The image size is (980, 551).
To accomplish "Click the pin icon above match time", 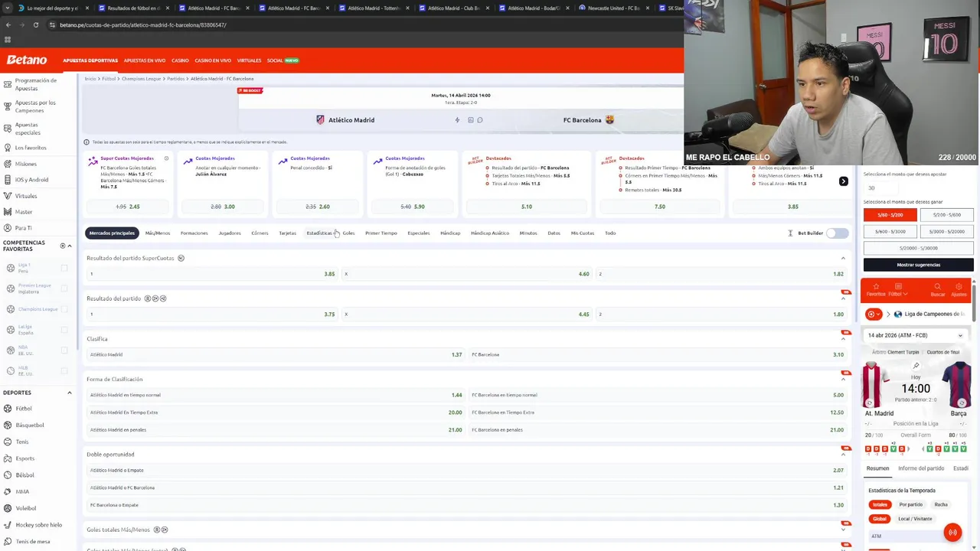I will click(916, 366).
